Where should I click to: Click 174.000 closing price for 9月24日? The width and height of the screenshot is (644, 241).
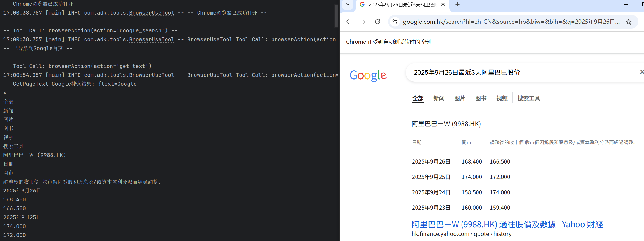(x=500, y=192)
